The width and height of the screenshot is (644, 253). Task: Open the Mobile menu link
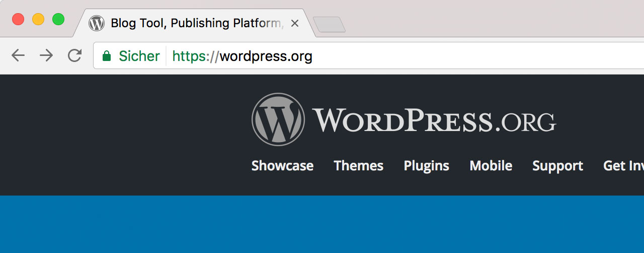[491, 166]
